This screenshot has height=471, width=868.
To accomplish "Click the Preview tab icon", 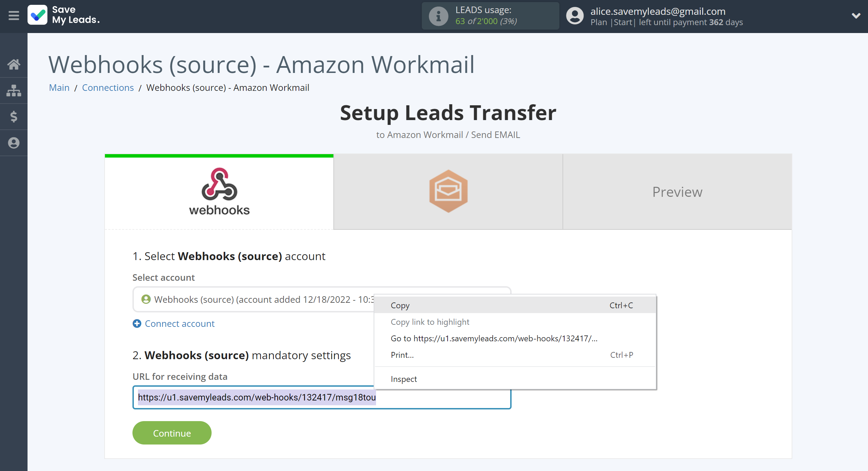I will [677, 191].
